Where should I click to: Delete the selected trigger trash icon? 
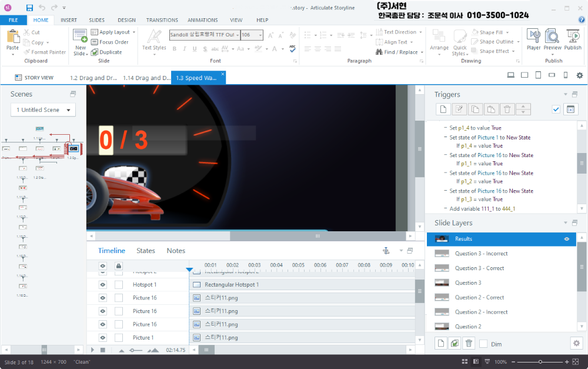click(x=507, y=109)
